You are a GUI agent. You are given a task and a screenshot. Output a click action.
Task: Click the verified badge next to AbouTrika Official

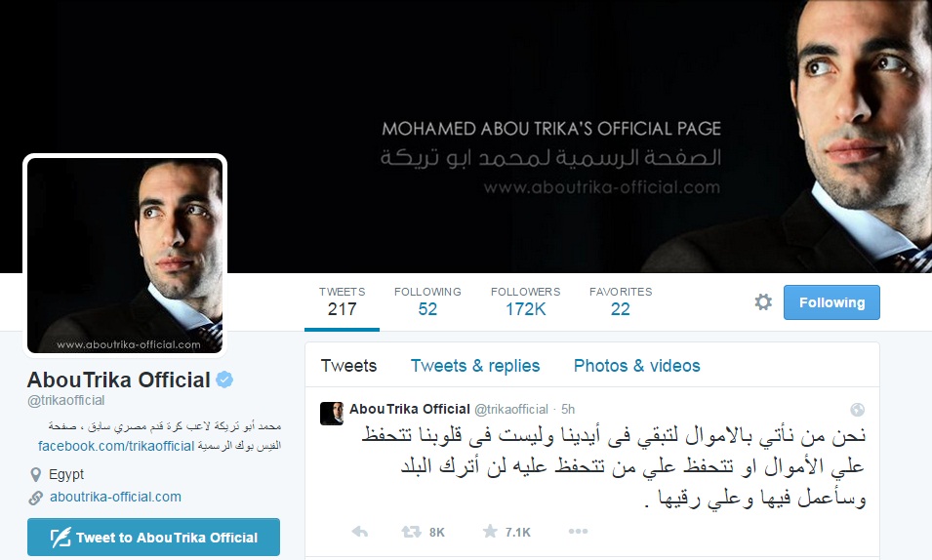pyautogui.click(x=224, y=380)
